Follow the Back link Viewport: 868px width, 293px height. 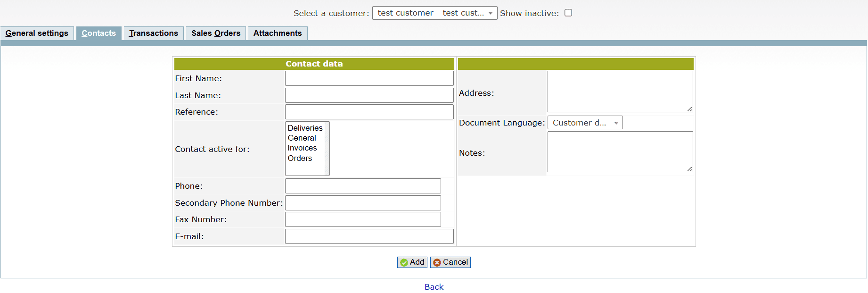434,287
